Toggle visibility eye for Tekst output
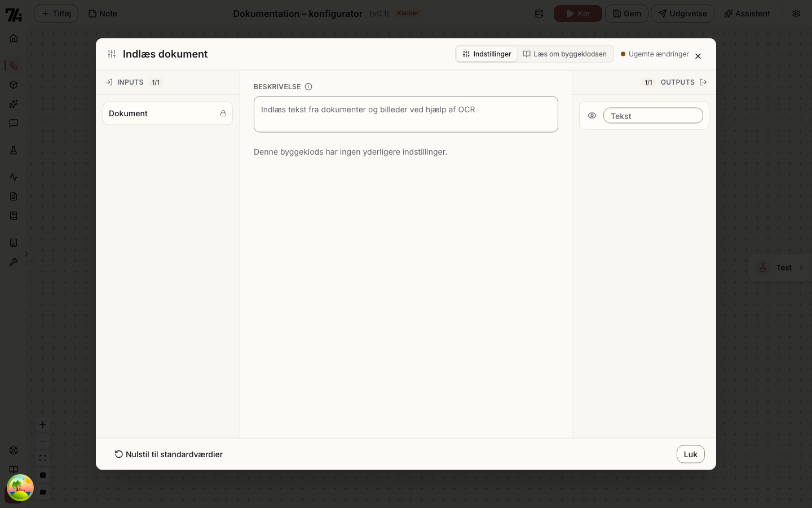 (x=592, y=116)
